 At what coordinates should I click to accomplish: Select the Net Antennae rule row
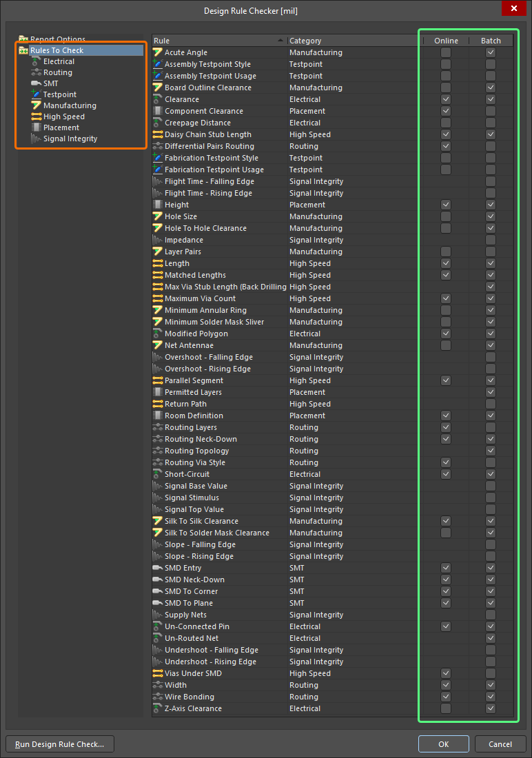point(333,345)
